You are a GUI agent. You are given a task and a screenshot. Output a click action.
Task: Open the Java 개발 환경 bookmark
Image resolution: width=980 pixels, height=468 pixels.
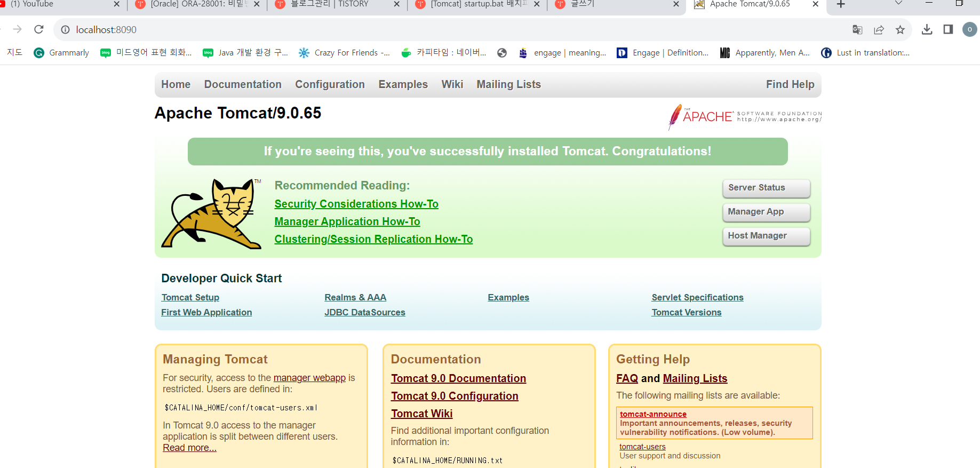pyautogui.click(x=245, y=53)
